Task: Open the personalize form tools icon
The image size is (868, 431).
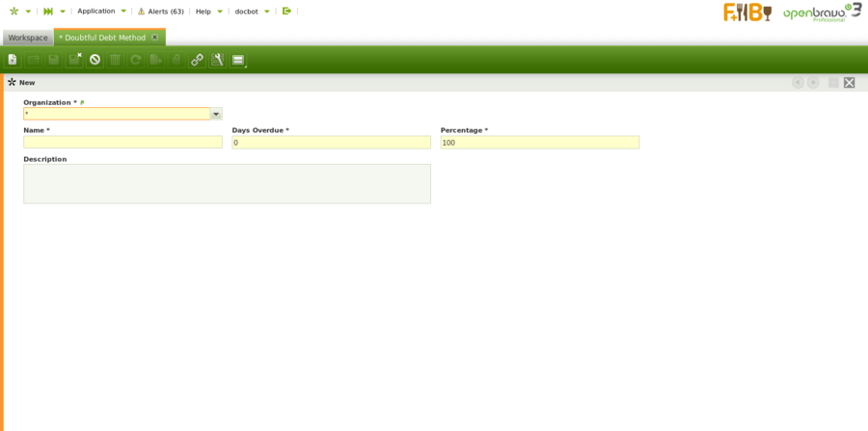Action: 217,60
